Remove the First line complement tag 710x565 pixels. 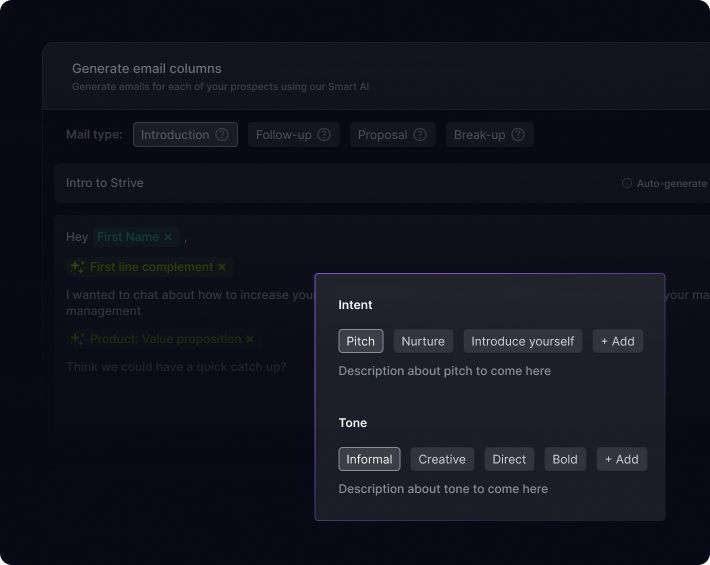(222, 267)
